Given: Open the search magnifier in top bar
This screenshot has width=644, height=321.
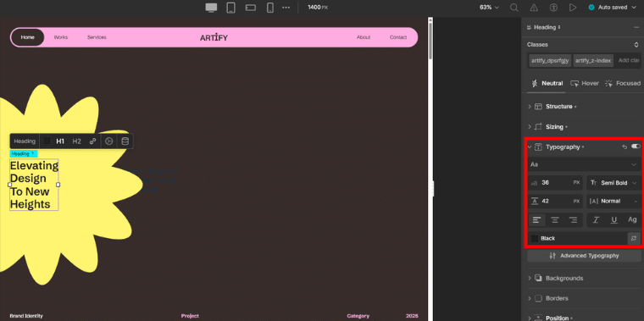Looking at the screenshot, I should 514,8.
